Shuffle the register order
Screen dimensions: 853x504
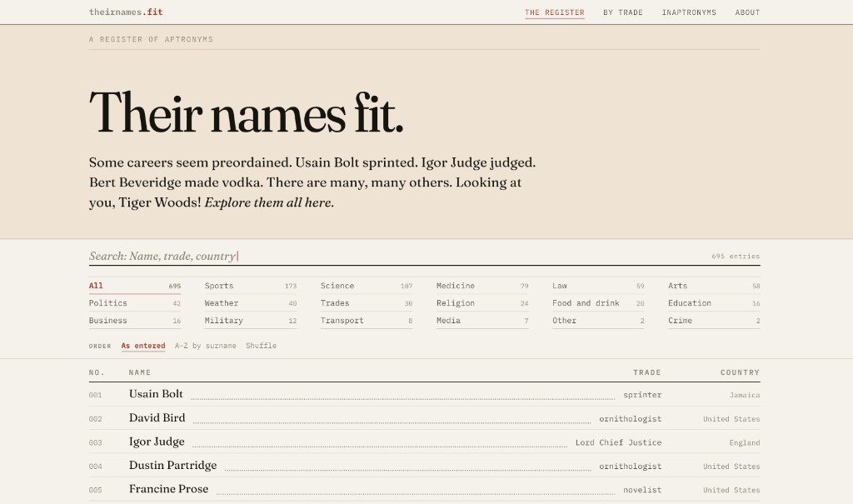pyautogui.click(x=261, y=346)
